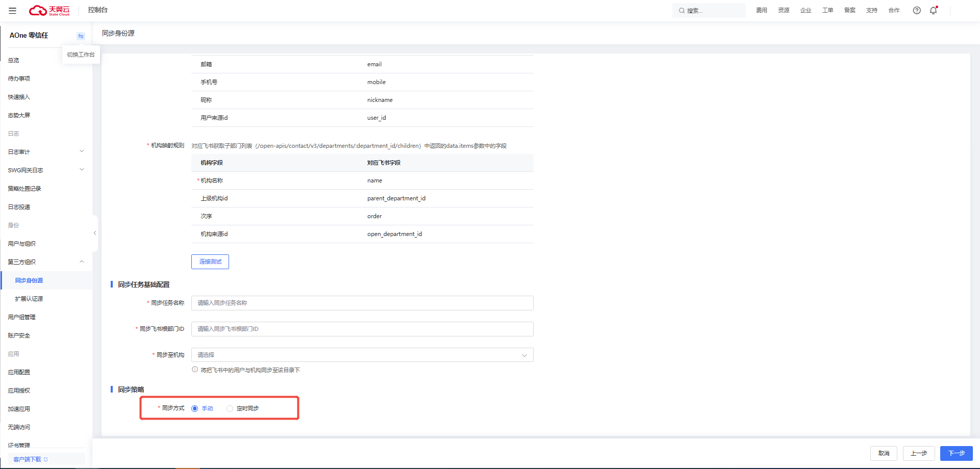The image size is (980, 469).
Task: Click the 'order' field value
Action: [x=374, y=216]
